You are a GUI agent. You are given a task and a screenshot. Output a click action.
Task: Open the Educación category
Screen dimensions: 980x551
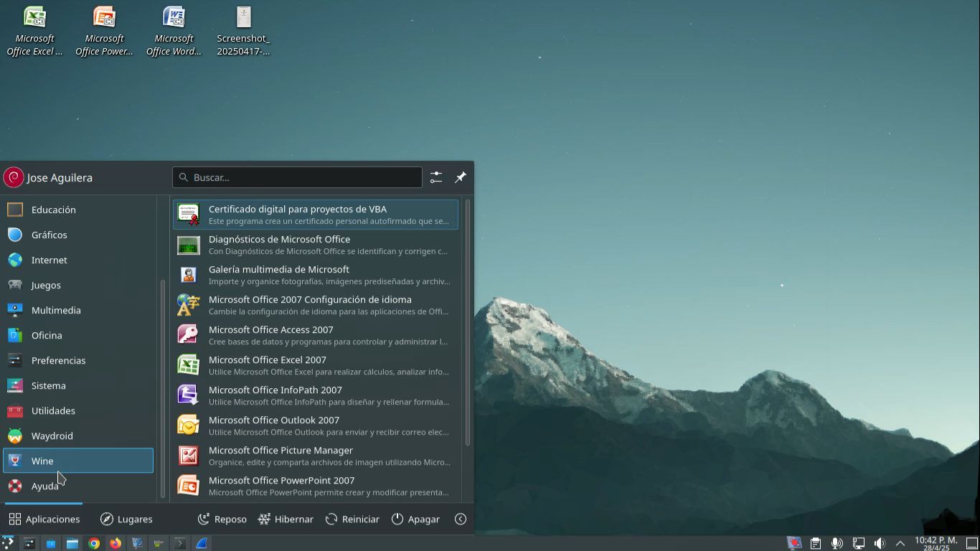(78, 209)
